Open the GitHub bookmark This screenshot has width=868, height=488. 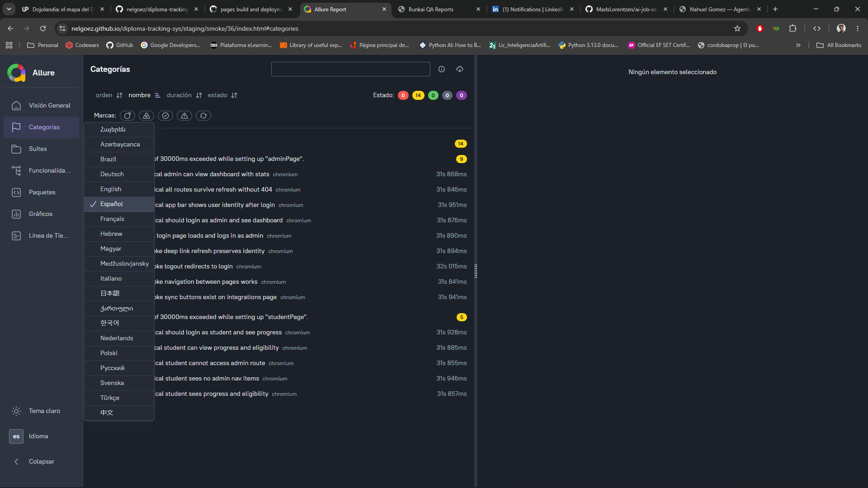point(120,45)
